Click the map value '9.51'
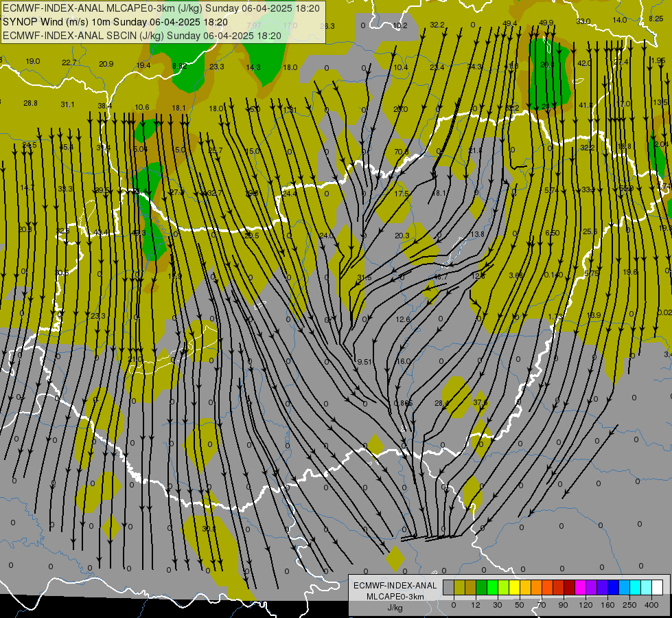This screenshot has width=672, height=618. coord(364,362)
